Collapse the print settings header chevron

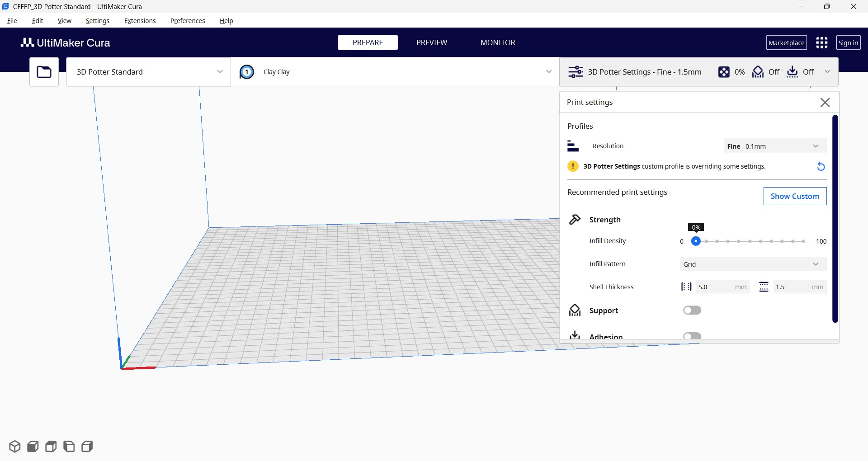pos(828,72)
